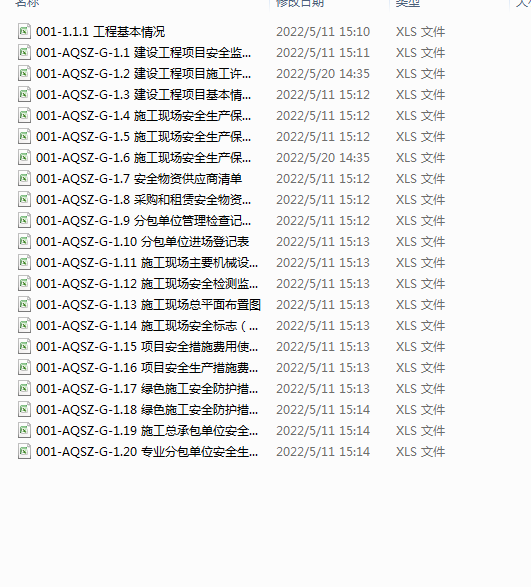
Task: Click the XLS icon beside 001-AQSZ-G-1.20
Action: (24, 451)
